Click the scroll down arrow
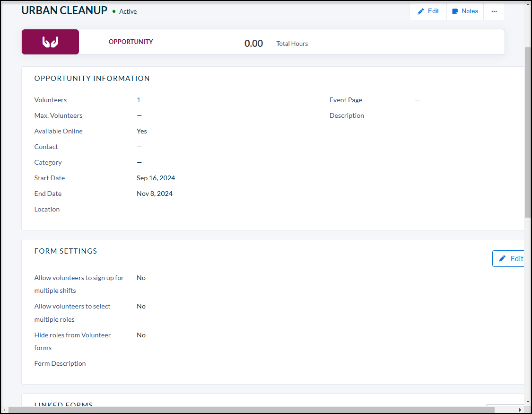 [528, 402]
